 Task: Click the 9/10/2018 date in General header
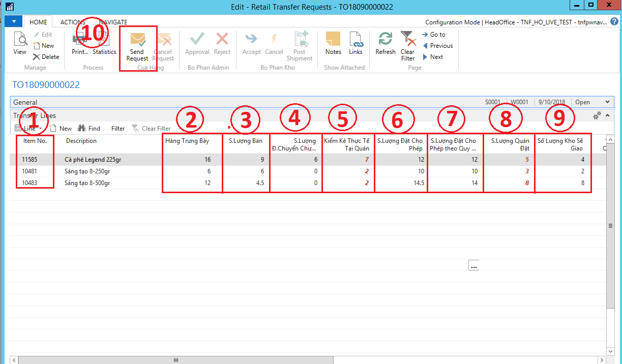pyautogui.click(x=552, y=102)
